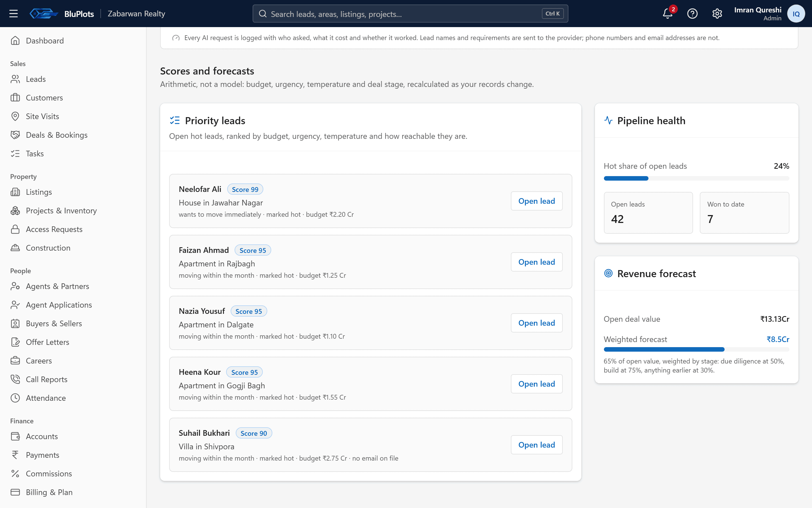
Task: Click the Attendance clock icon
Action: tap(15, 398)
